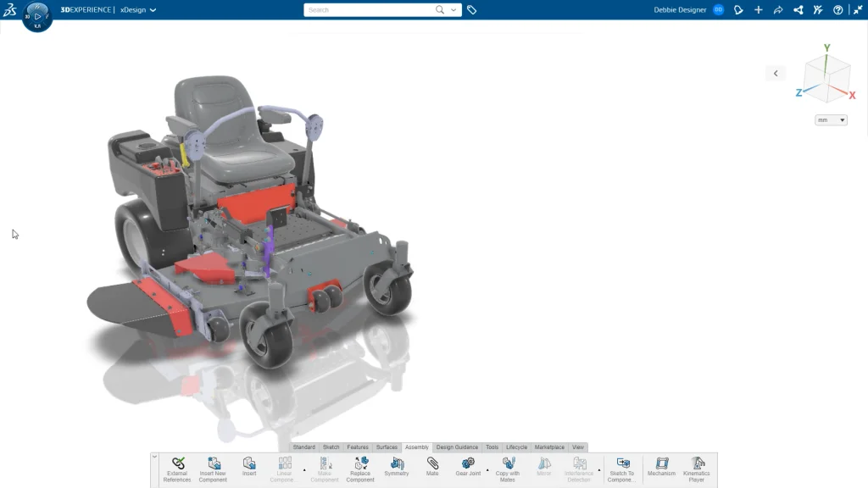
Task: Open the Mechanism tool
Action: [x=660, y=468]
